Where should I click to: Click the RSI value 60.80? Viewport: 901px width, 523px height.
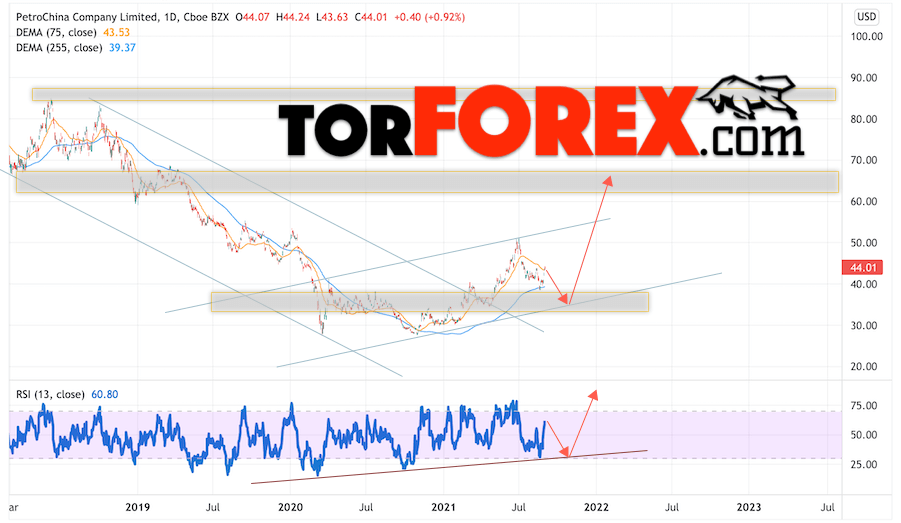(x=105, y=394)
